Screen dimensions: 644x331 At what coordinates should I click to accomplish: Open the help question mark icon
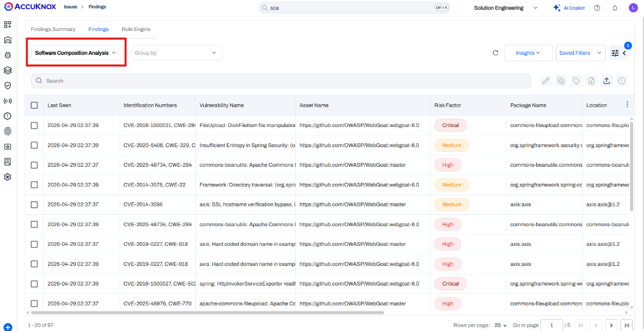[x=597, y=8]
